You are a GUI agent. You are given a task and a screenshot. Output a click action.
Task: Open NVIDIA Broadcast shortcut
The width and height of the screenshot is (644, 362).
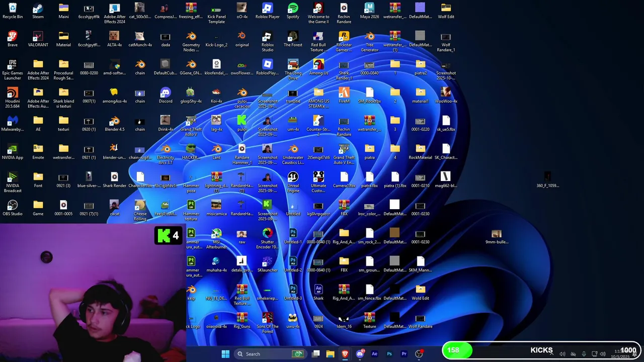pyautogui.click(x=13, y=182)
